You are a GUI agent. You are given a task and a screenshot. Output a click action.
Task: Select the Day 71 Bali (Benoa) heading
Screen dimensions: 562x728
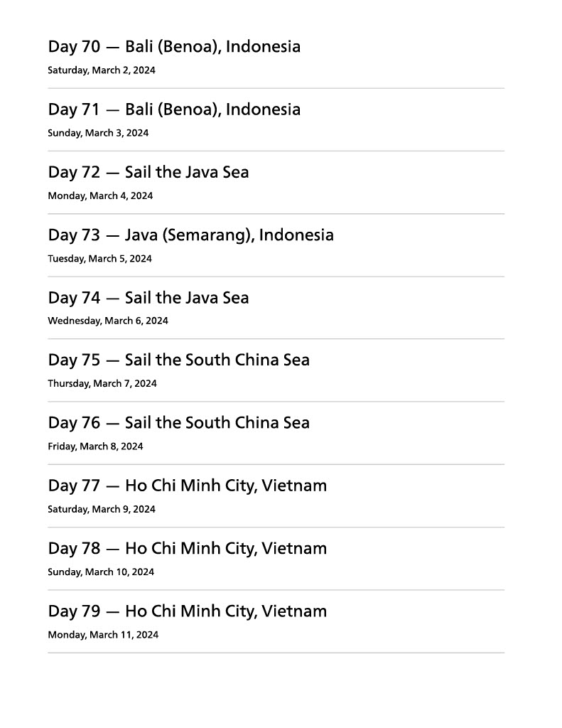pos(174,109)
